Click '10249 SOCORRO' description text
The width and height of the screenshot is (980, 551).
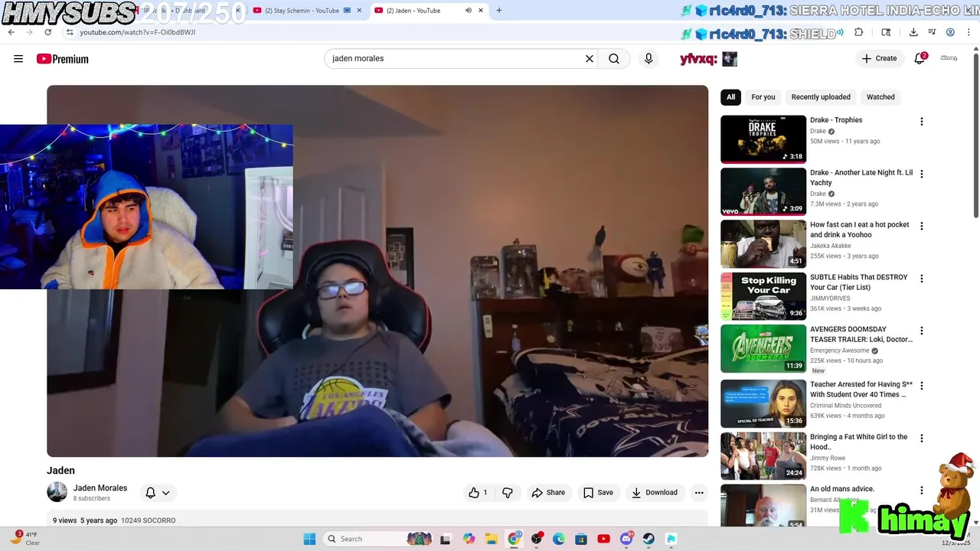[149, 520]
